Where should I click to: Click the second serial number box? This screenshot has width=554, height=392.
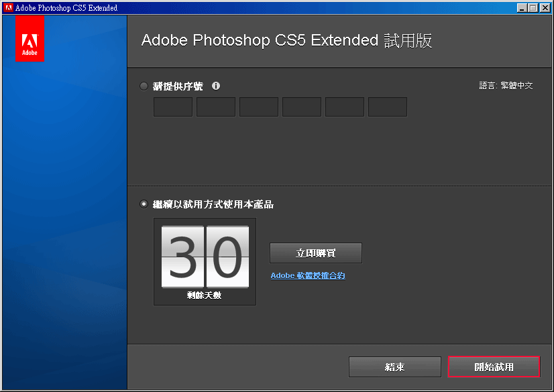[216, 107]
